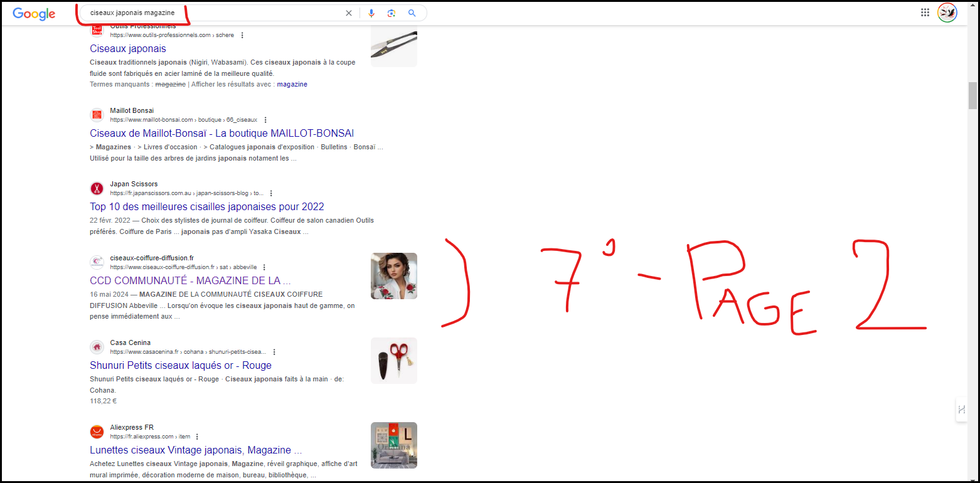Image resolution: width=980 pixels, height=483 pixels.
Task: Click the Casa Cenina site name
Action: click(130, 342)
